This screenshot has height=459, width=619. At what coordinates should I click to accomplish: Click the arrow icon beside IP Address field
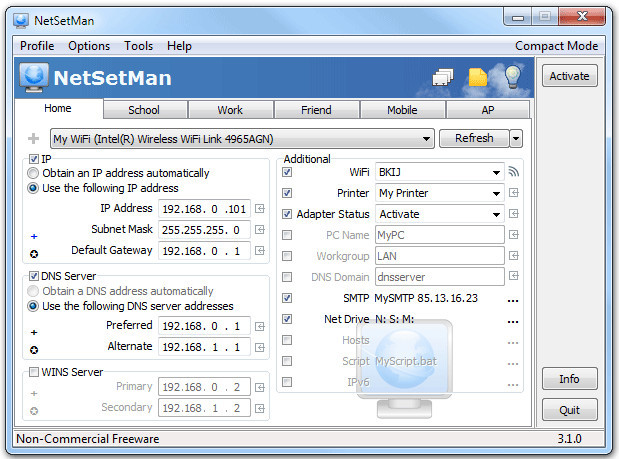259,209
